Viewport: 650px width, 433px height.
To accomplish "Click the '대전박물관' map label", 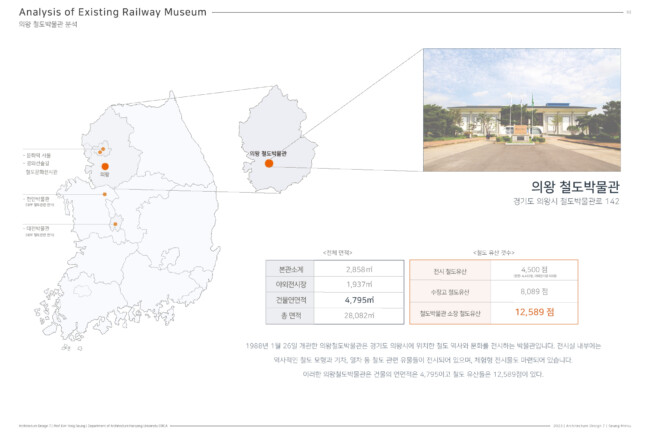I will 37,227.
